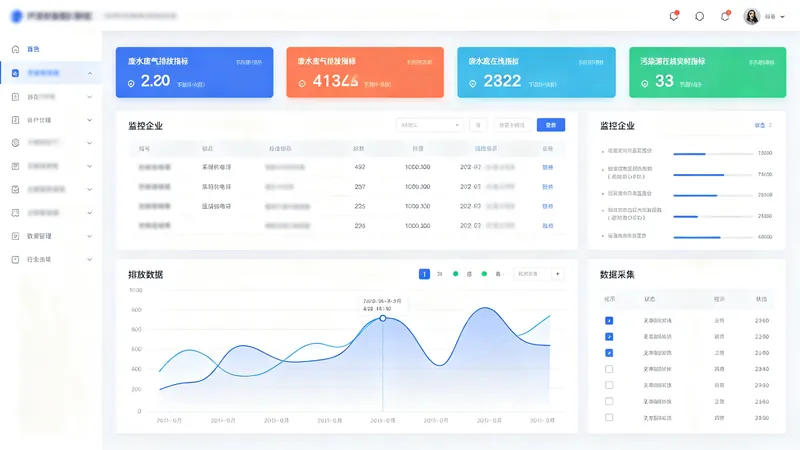Uncheck the third checked box in 数据采集 list
The height and width of the screenshot is (450, 800).
(609, 353)
